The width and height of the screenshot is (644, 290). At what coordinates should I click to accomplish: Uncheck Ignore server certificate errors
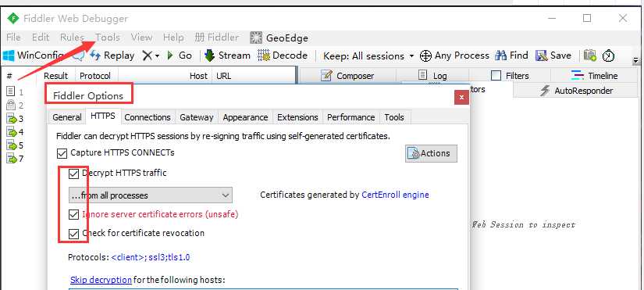(73, 214)
